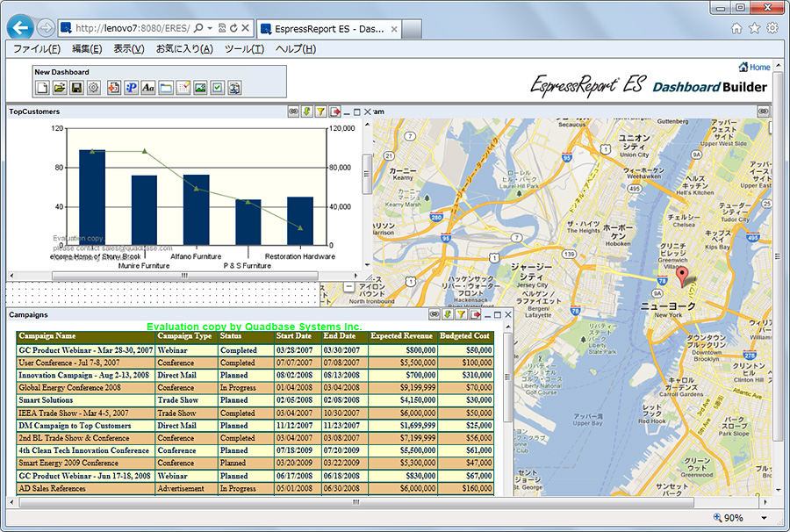Click the address bar URL field

(x=131, y=28)
